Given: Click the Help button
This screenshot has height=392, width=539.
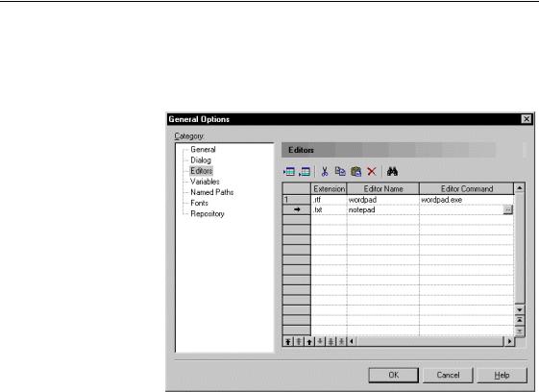Looking at the screenshot, I should 502,375.
